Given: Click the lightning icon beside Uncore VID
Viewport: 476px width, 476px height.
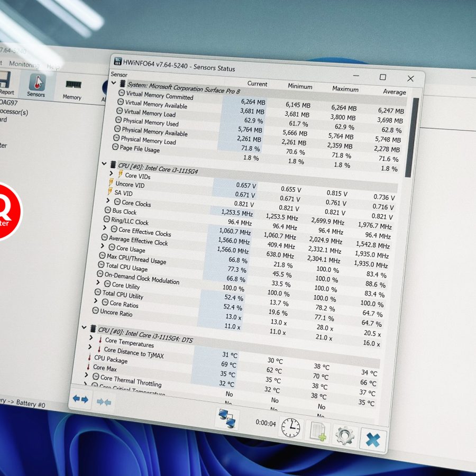Looking at the screenshot, I should pyautogui.click(x=111, y=183).
